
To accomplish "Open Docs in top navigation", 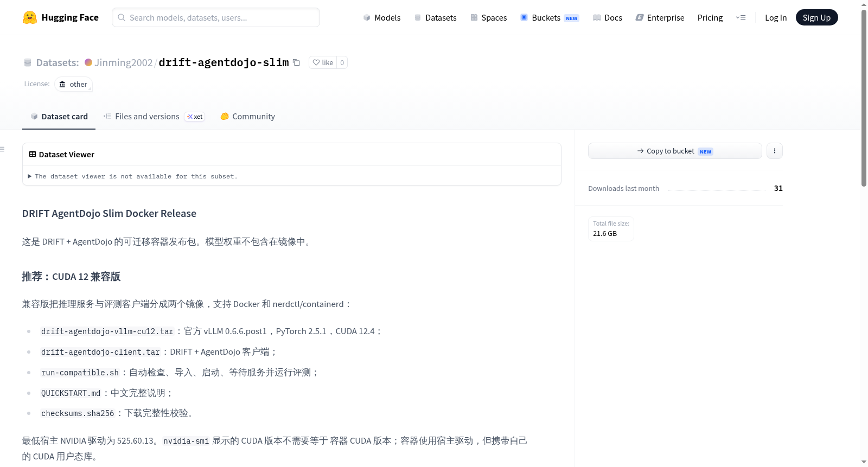I will [608, 18].
